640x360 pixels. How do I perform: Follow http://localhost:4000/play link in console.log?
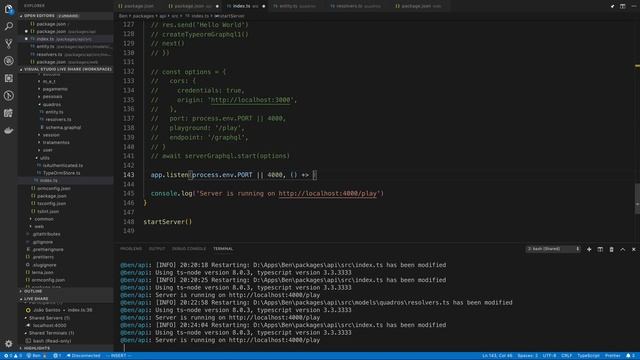(327, 193)
